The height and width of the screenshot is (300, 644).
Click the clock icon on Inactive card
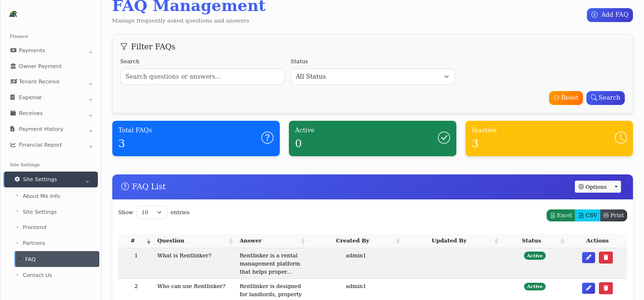(620, 138)
